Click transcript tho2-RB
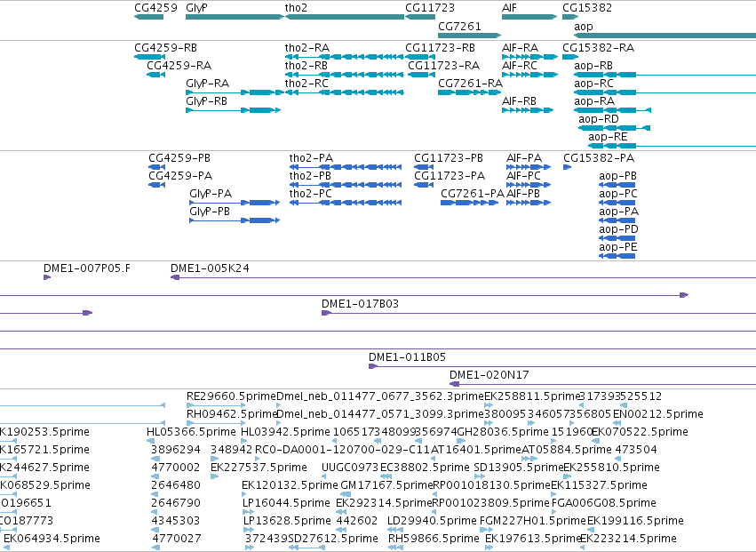This screenshot has width=756, height=552. tap(306, 66)
